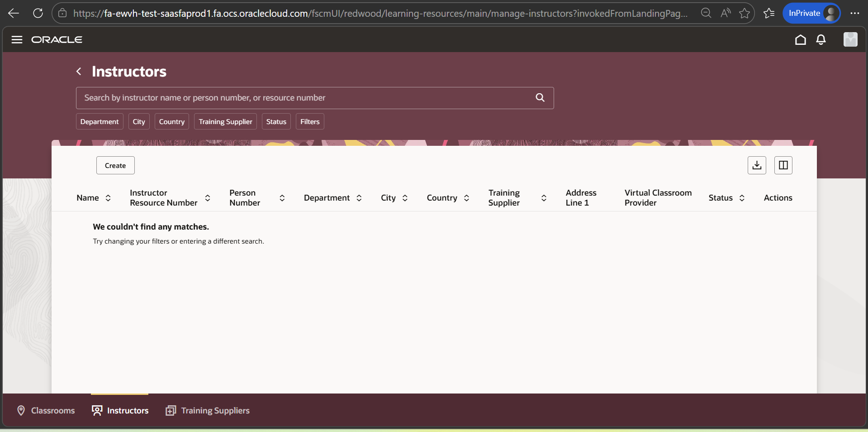Add the page to favorites with the star icon
This screenshot has height=432, width=868.
click(x=744, y=13)
